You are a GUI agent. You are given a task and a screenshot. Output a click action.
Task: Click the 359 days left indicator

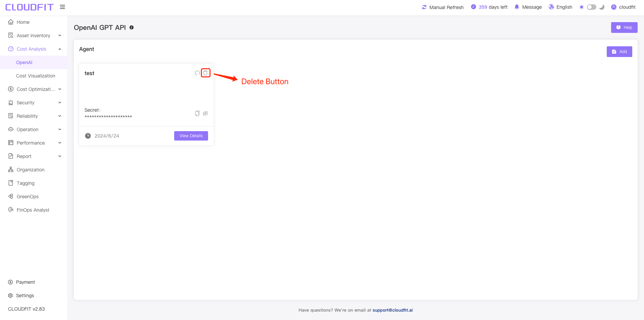pos(493,7)
